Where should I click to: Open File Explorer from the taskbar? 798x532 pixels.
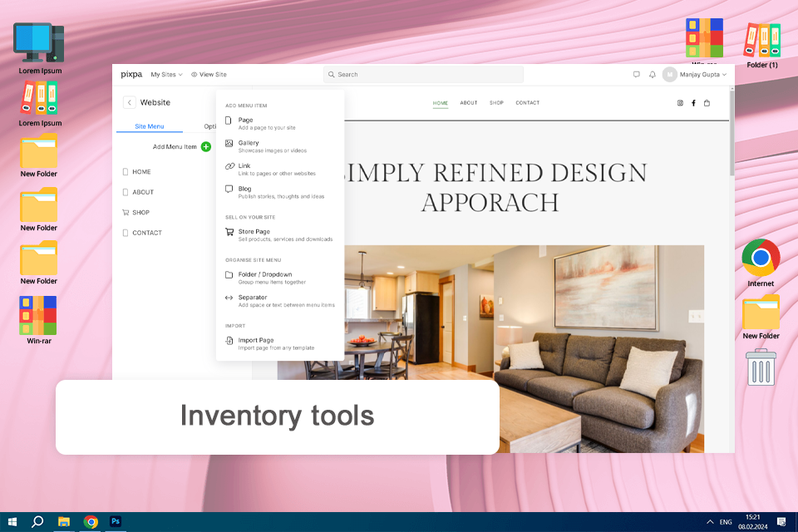coord(64,522)
